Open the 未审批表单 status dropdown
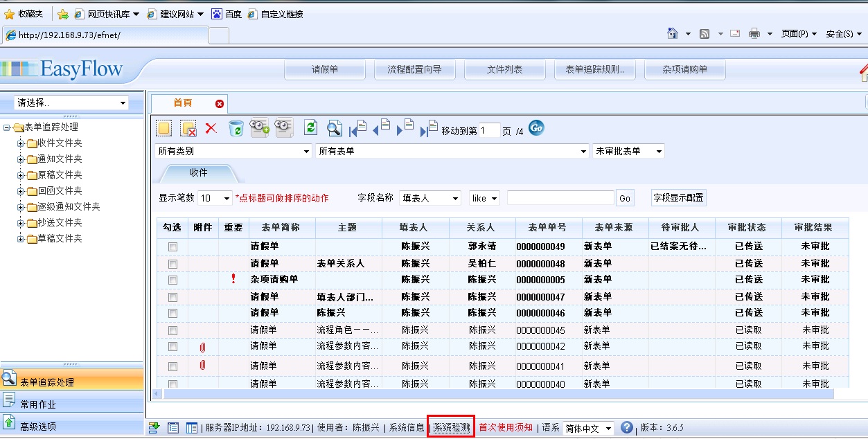 point(628,151)
